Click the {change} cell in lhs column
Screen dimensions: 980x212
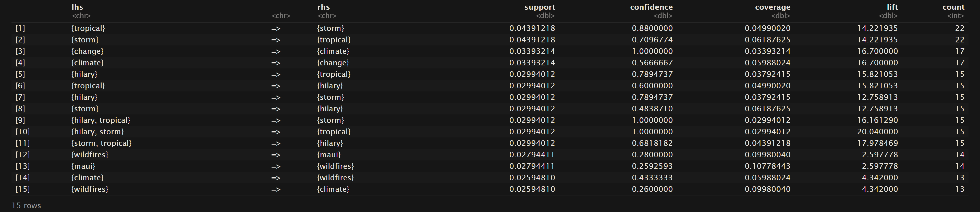click(87, 51)
